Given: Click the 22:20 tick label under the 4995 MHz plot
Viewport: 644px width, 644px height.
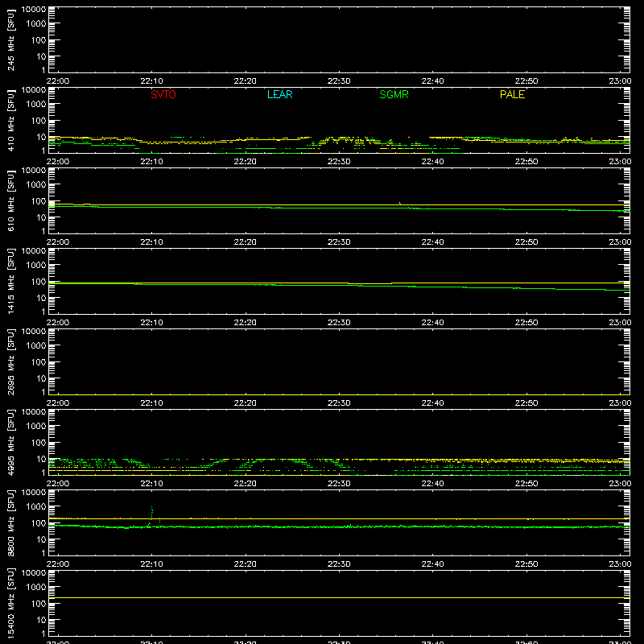Looking at the screenshot, I should (246, 484).
